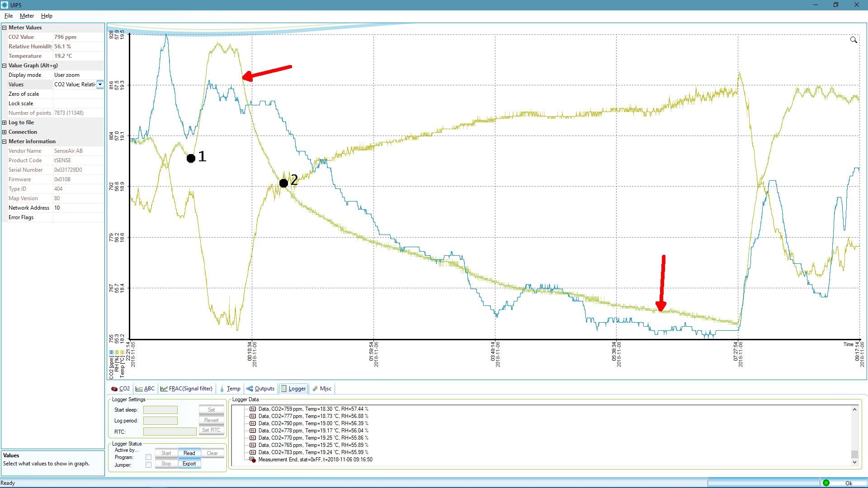Screen dimensions: 868x488
Task: Switch to FRAC(Signal filter) tab
Action: [186, 389]
